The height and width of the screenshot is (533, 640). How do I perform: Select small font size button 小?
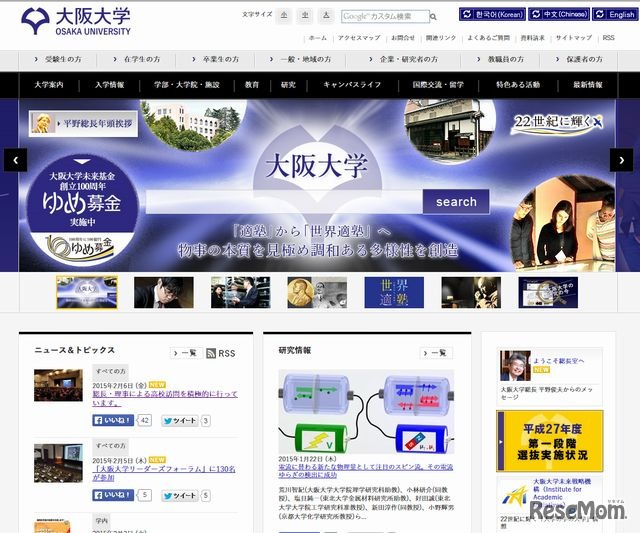coord(284,16)
